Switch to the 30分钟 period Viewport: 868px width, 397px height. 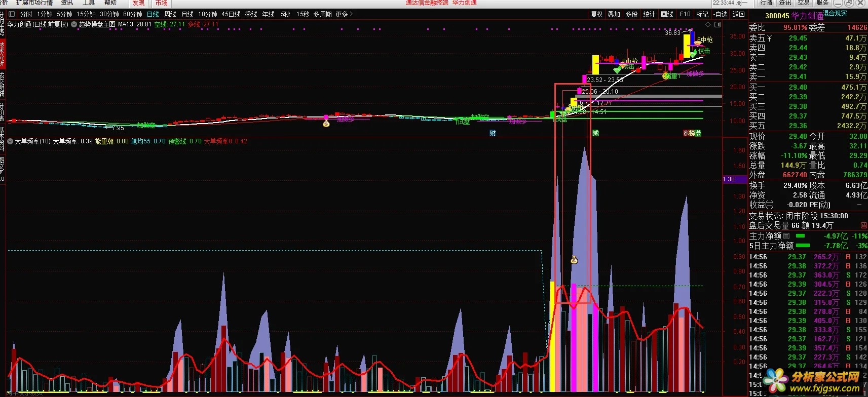(109, 14)
